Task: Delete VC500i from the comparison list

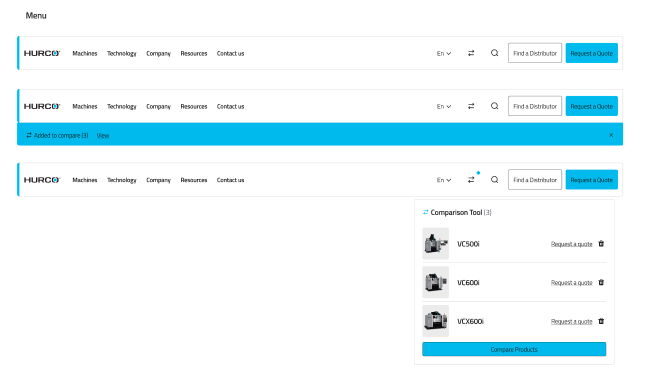Action: pyautogui.click(x=601, y=244)
